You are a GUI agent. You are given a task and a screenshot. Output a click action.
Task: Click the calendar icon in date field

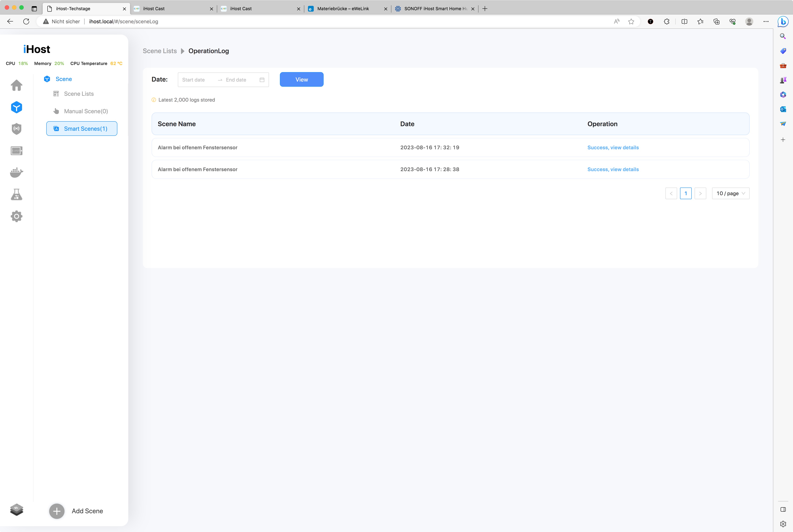262,80
